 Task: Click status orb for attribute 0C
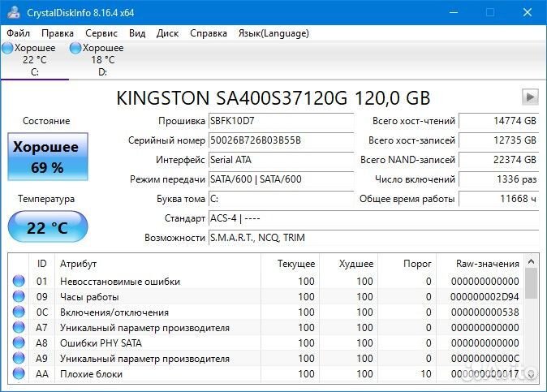pyautogui.click(x=19, y=312)
